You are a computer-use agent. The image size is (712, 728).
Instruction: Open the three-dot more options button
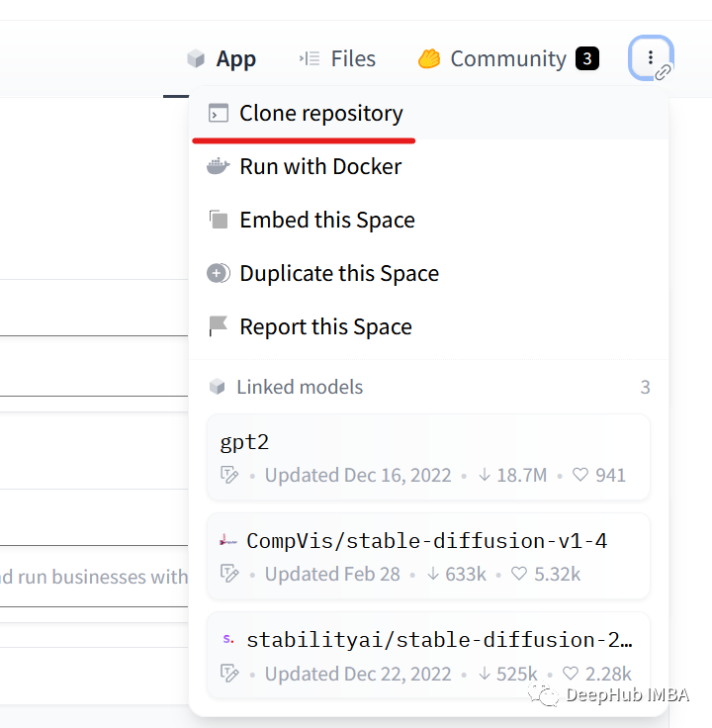coord(651,58)
